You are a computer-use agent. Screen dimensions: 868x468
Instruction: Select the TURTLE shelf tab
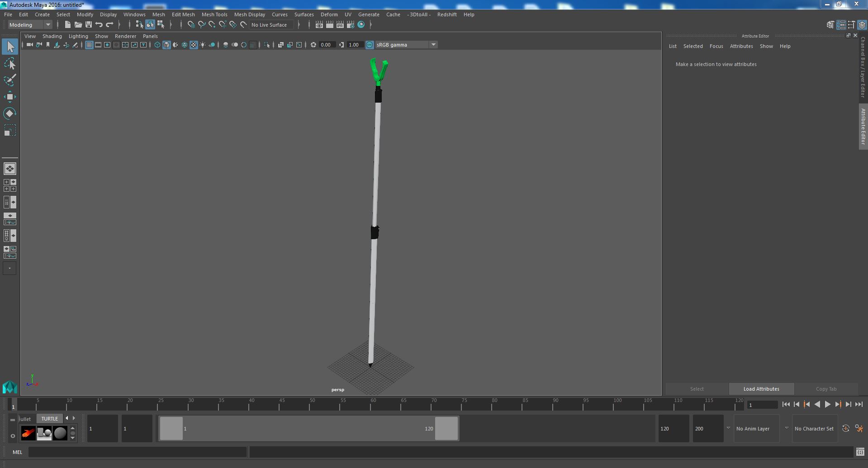coord(50,419)
